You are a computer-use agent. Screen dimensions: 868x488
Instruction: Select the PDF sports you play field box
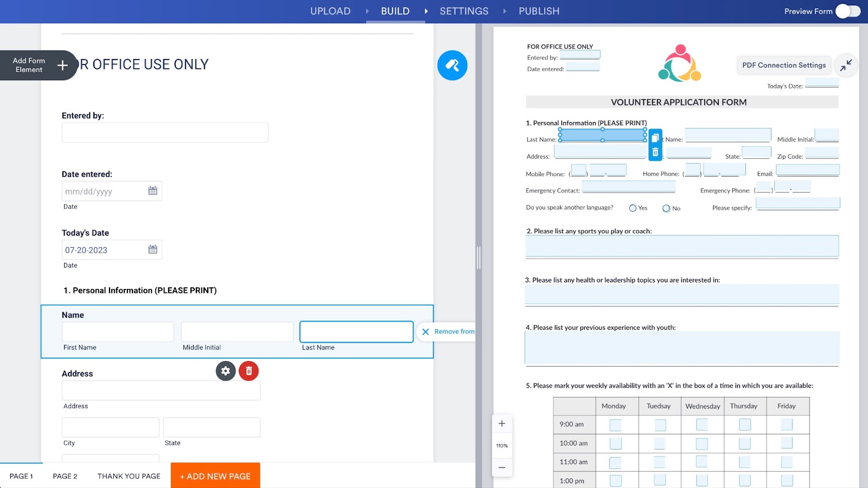tap(682, 246)
